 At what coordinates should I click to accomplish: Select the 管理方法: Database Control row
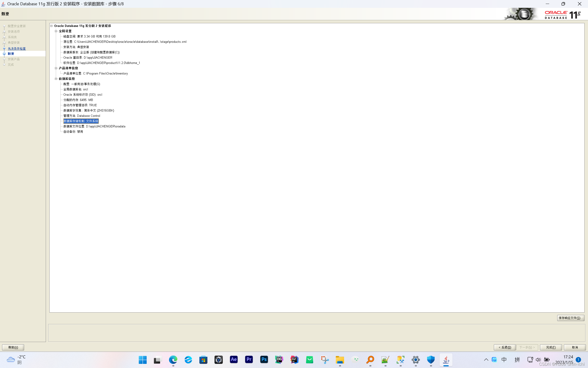[82, 116]
